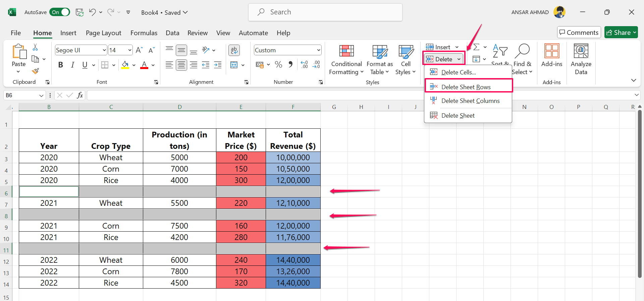Switch to the Formulas tab
644x301 pixels.
144,33
